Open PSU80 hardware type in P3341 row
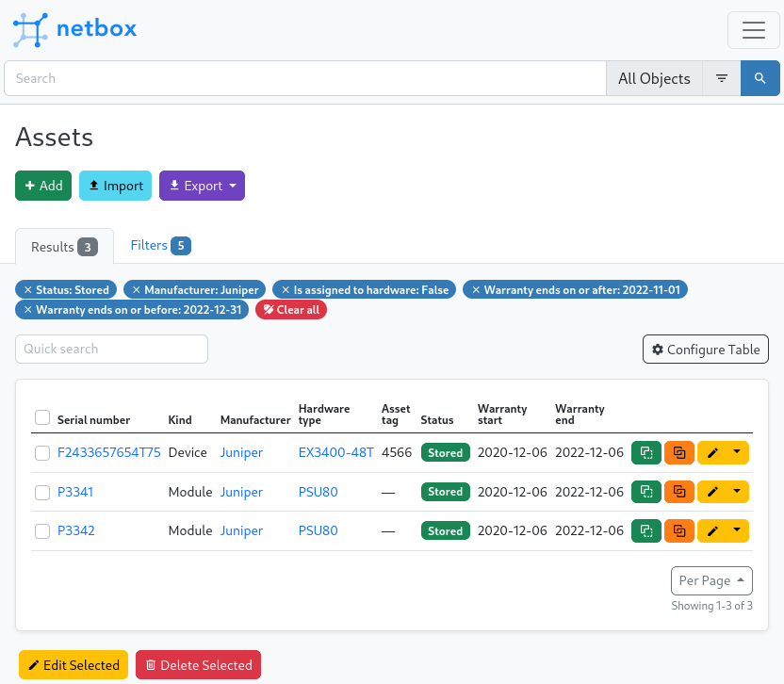Image resolution: width=784 pixels, height=684 pixels. pyautogui.click(x=318, y=492)
